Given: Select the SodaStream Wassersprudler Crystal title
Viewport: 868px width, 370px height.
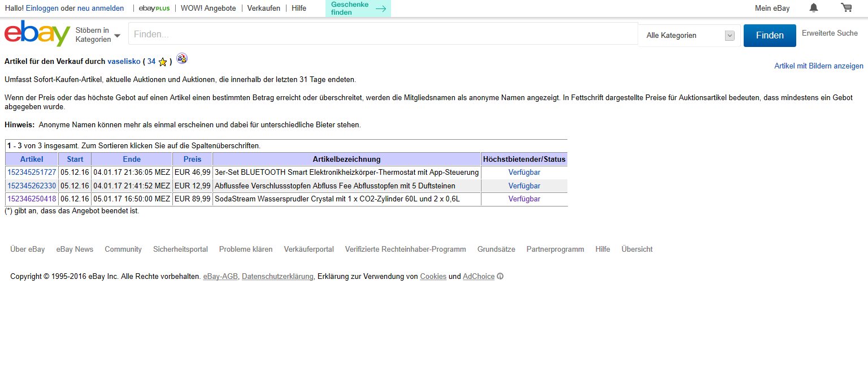Looking at the screenshot, I should [338, 199].
